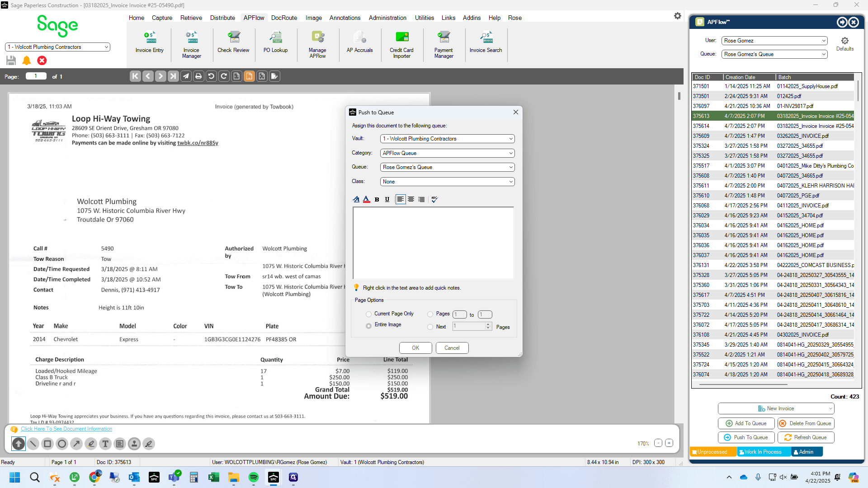
Task: Open Manage APFlow
Action: [317, 45]
